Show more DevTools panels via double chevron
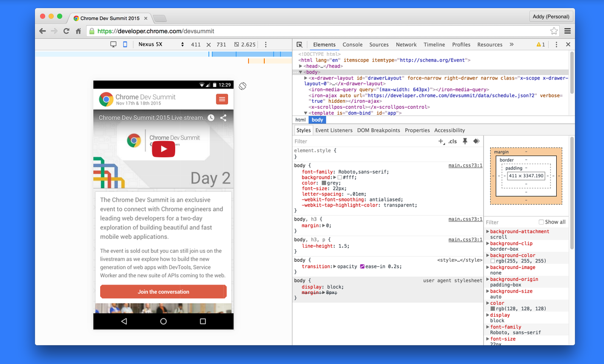The height and width of the screenshot is (364, 604). 511,44
